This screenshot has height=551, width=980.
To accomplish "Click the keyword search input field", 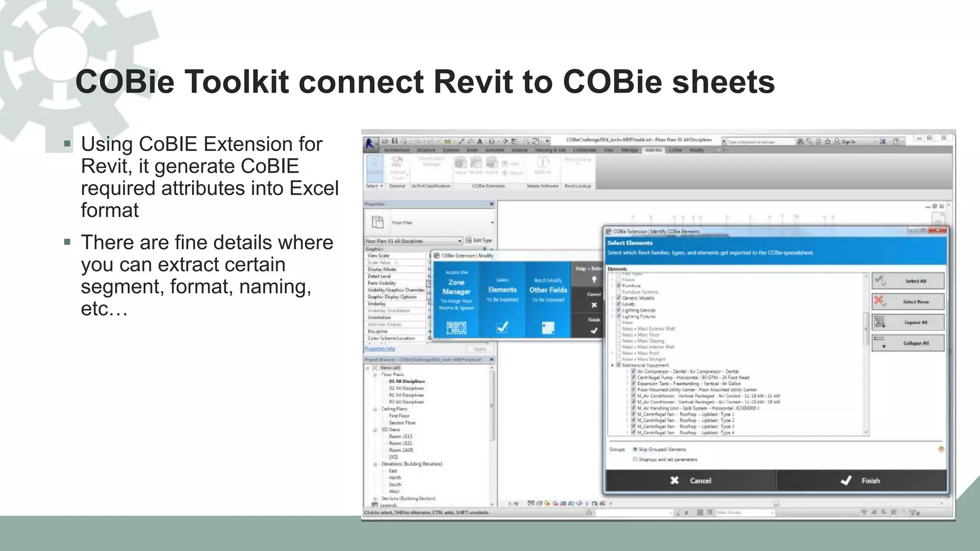I will (760, 142).
